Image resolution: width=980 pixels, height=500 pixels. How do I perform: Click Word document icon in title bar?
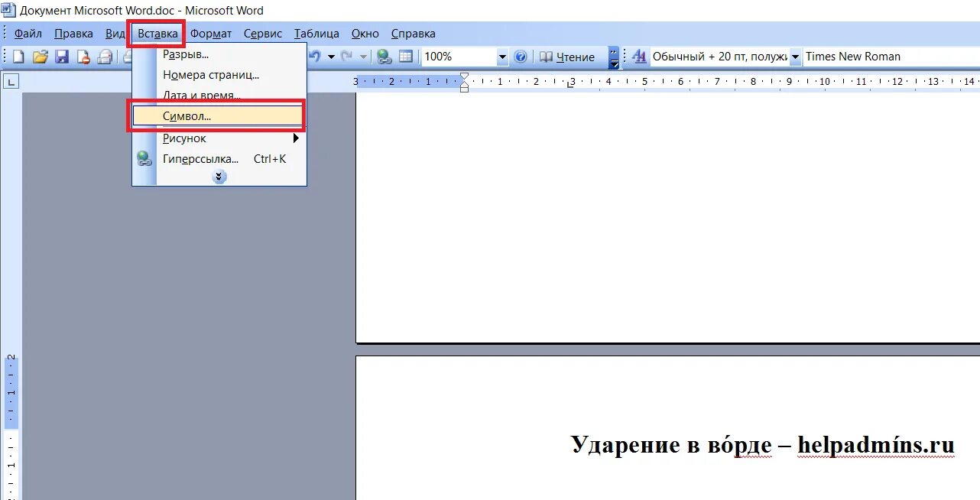pos(8,10)
